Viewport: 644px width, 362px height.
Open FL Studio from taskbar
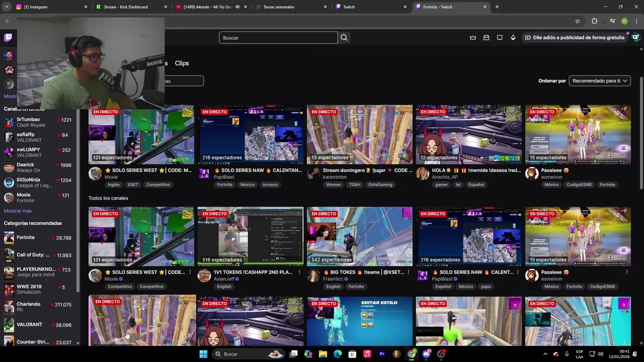coord(396,354)
